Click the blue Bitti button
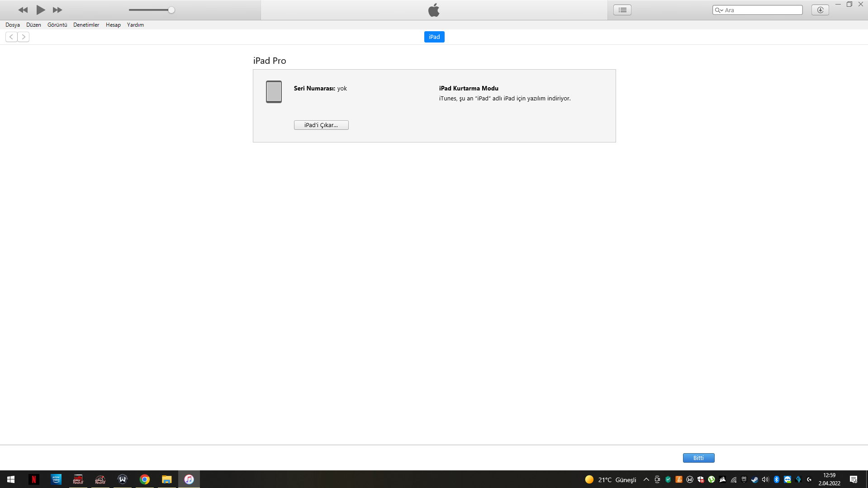Screen dimensions: 868x488 (x=698, y=458)
